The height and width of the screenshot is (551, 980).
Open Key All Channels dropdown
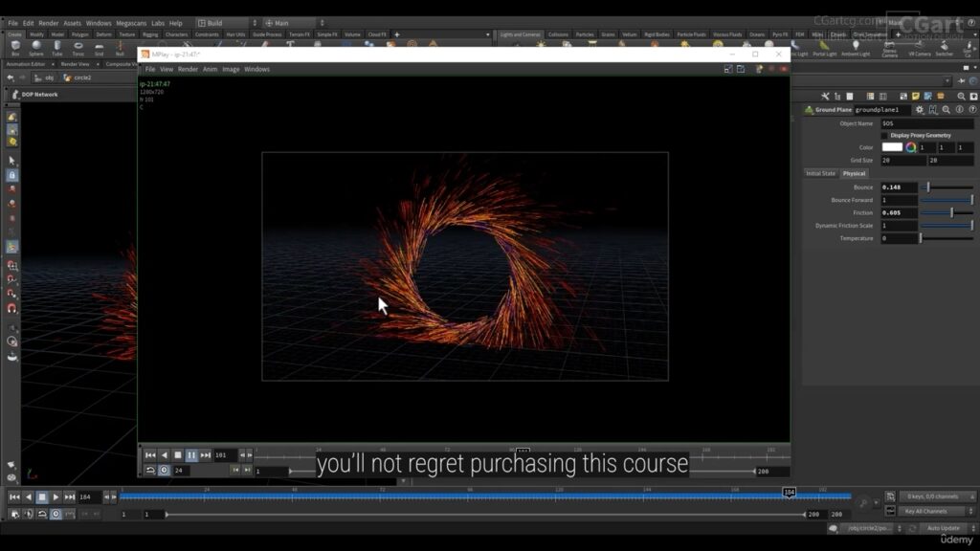click(x=936, y=511)
